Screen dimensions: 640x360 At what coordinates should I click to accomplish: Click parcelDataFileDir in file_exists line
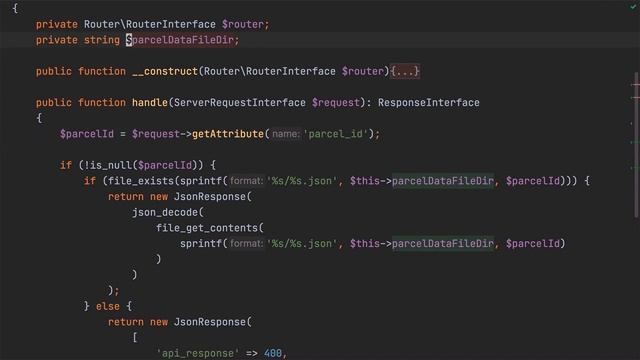coord(443,181)
